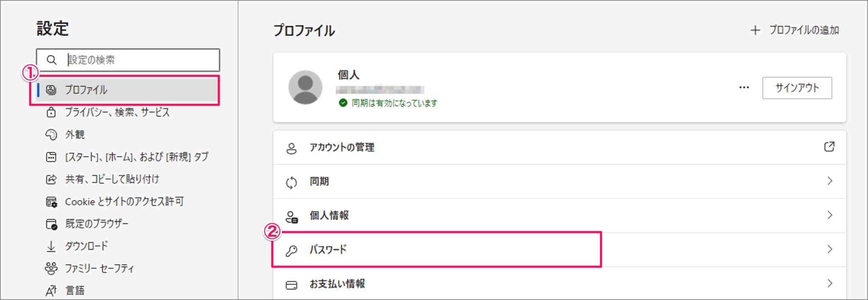Expand the 同期 row chevron

[830, 181]
